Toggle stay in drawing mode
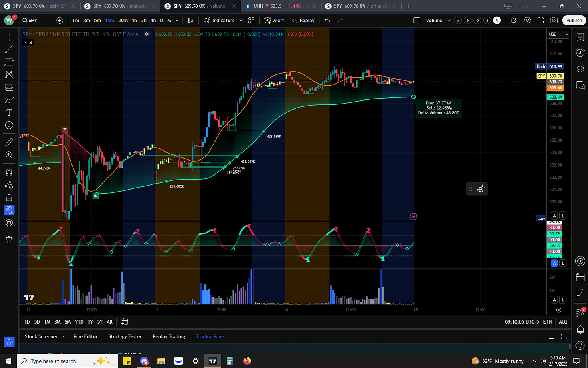 [9, 185]
